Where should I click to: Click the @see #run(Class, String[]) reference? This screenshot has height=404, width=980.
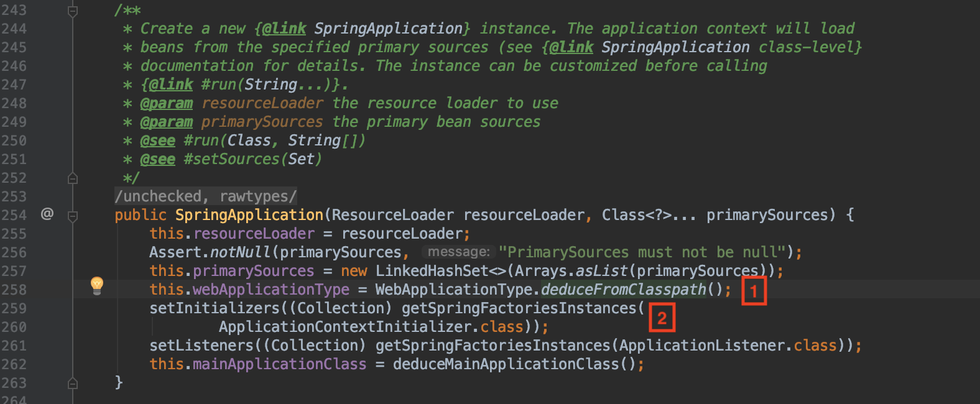[253, 140]
